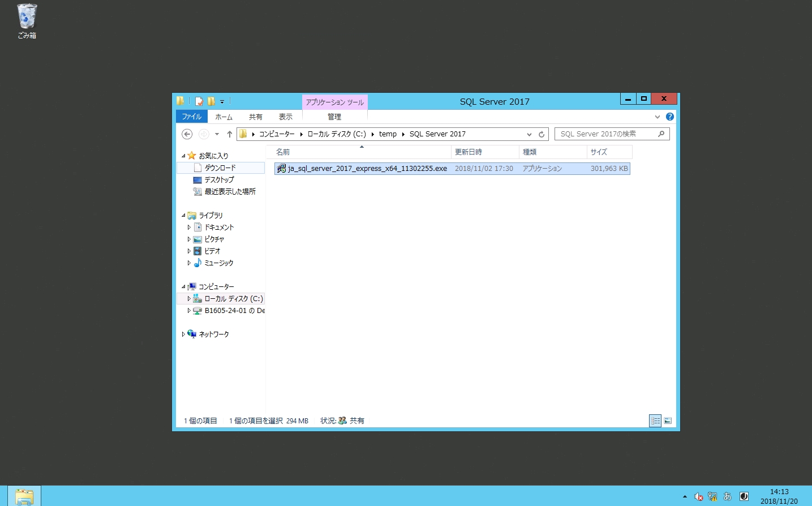Sort files by the サイズ column header
The height and width of the screenshot is (506, 812).
(x=599, y=152)
